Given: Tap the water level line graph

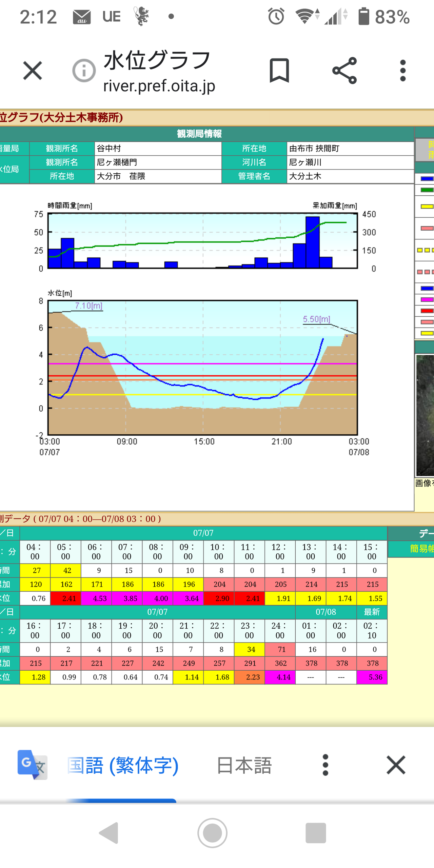Looking at the screenshot, I should 202,367.
